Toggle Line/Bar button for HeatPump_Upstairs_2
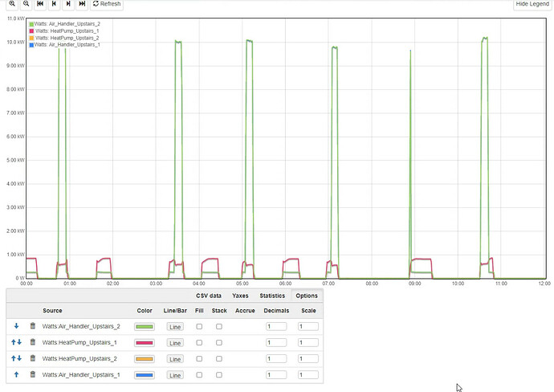The image size is (554, 392). (175, 359)
